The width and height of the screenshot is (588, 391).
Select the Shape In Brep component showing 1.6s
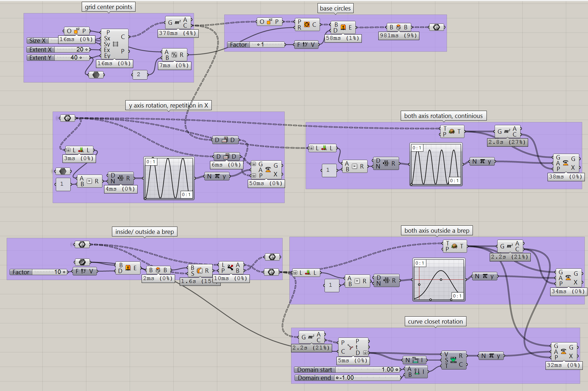(x=200, y=271)
